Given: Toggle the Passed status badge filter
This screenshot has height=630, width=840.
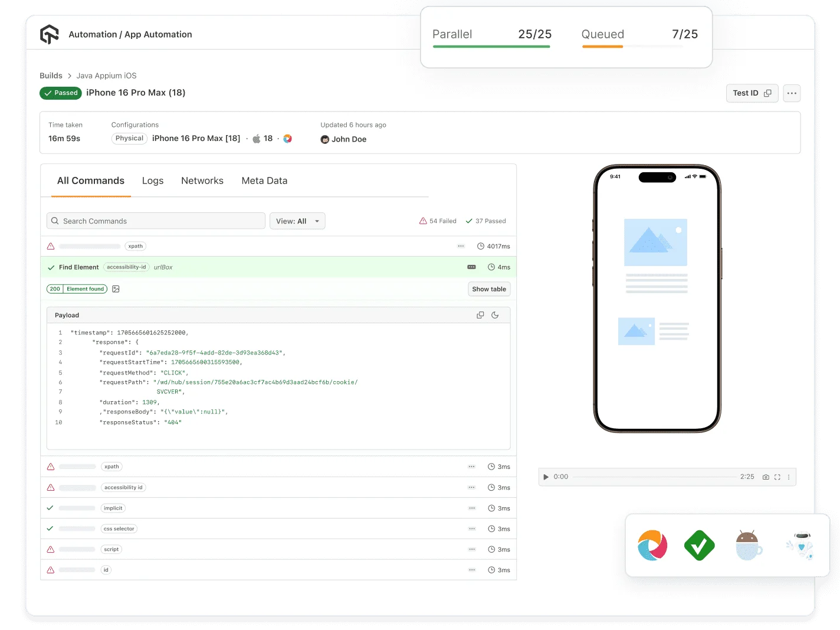Looking at the screenshot, I should point(60,93).
